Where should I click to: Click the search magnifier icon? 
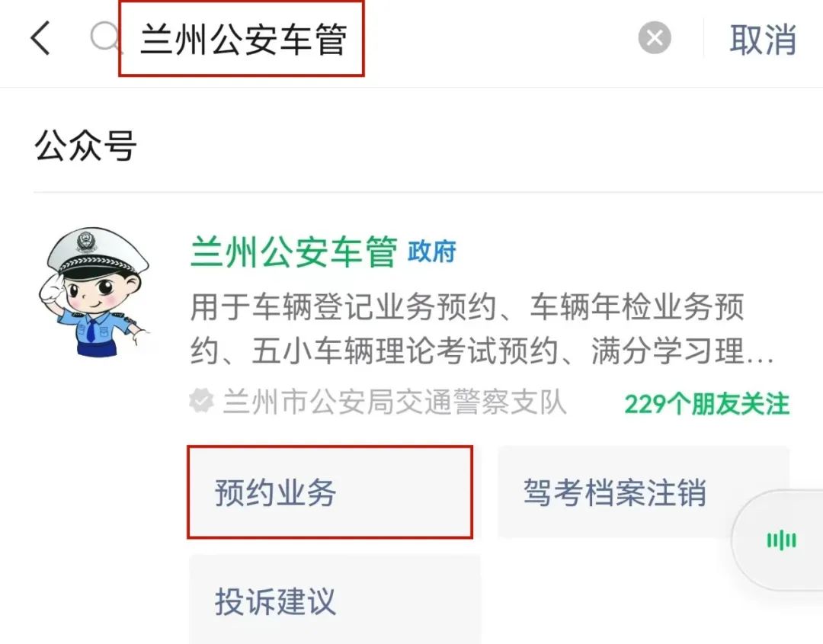105,38
